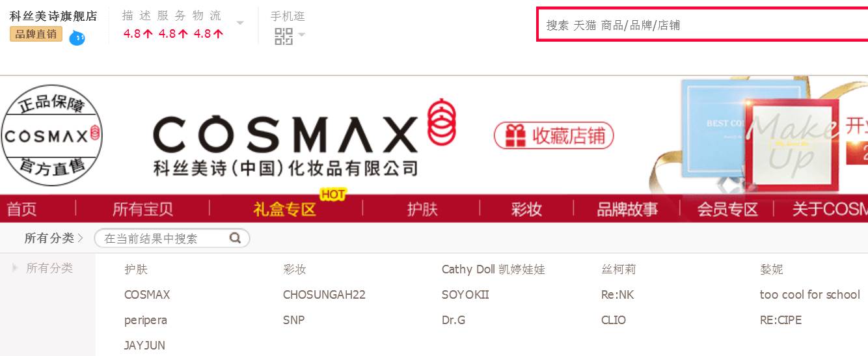Screen dimensions: 868x356
Task: Click the magnifier icon in category search
Action: pyautogui.click(x=236, y=238)
